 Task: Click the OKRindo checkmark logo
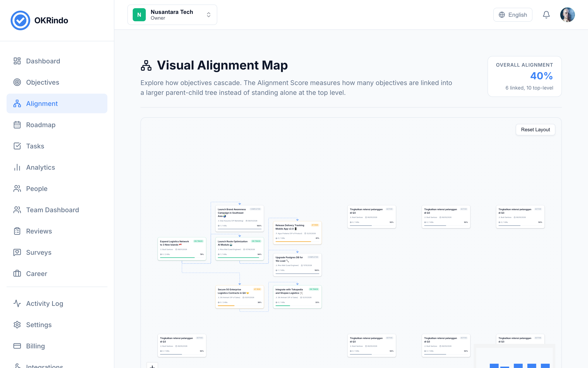click(20, 20)
